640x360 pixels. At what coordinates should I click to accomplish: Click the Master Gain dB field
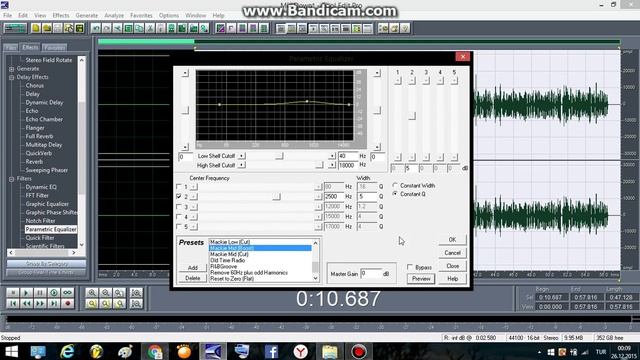tap(371, 273)
